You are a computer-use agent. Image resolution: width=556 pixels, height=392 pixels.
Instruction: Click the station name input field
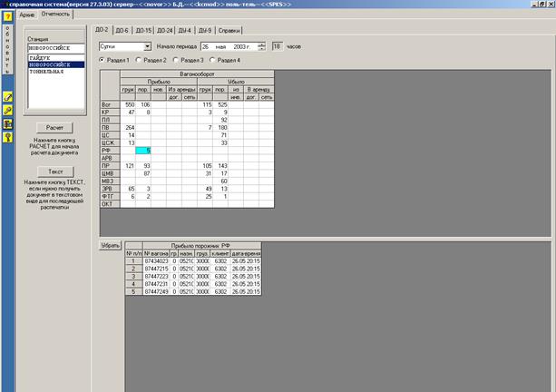pos(56,48)
